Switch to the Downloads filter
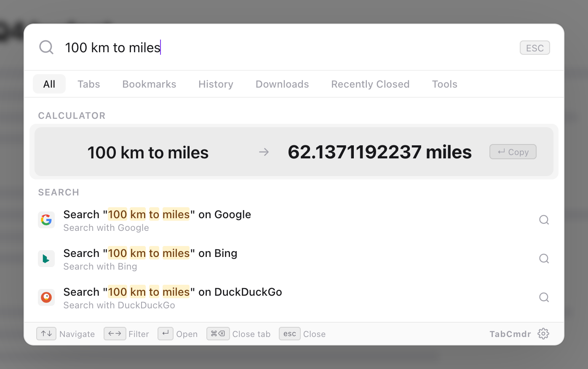 pyautogui.click(x=282, y=84)
